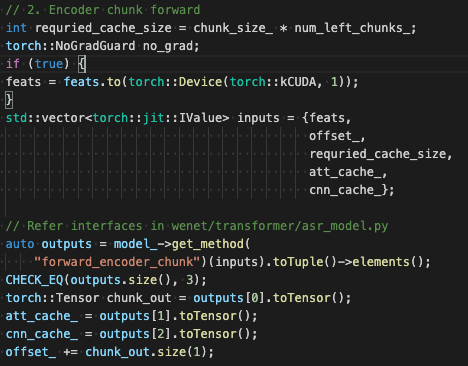This screenshot has width=468, height=366.
Task: Click 'offset_,' in the inputs initializer list
Action: [x=337, y=136]
